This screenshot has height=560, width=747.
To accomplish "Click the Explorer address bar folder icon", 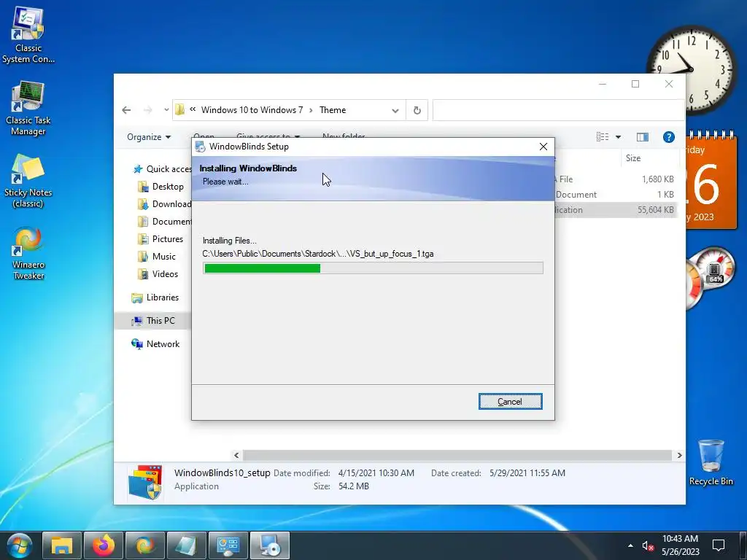I will pyautogui.click(x=179, y=110).
